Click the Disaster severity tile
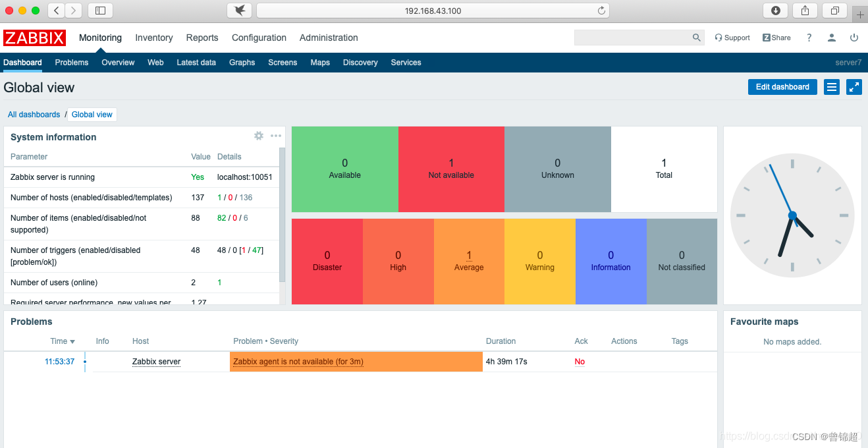 coord(327,262)
